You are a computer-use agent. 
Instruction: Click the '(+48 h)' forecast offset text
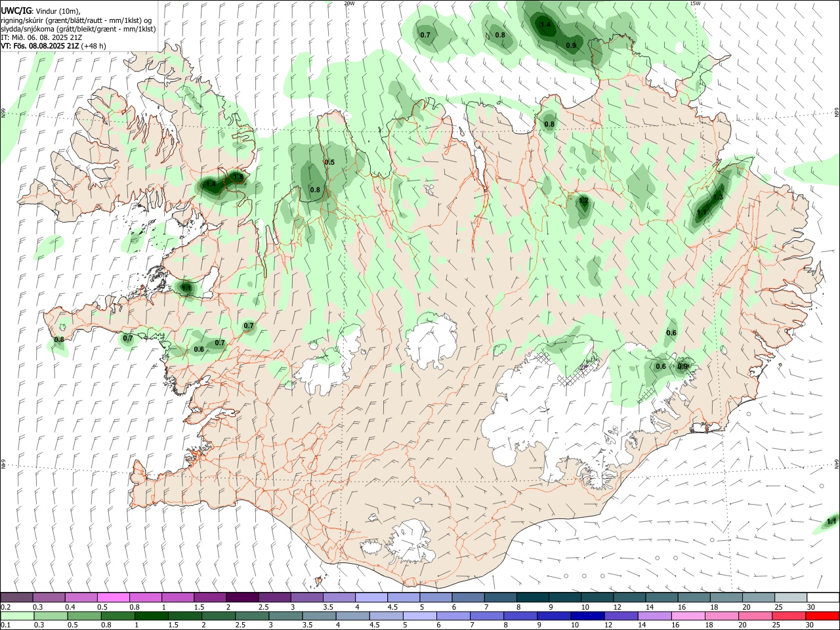click(x=94, y=46)
